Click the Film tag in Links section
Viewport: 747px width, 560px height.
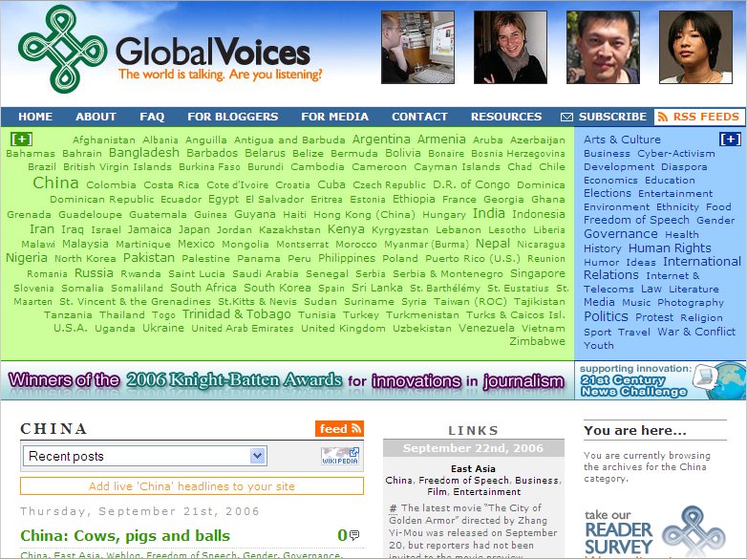[437, 492]
